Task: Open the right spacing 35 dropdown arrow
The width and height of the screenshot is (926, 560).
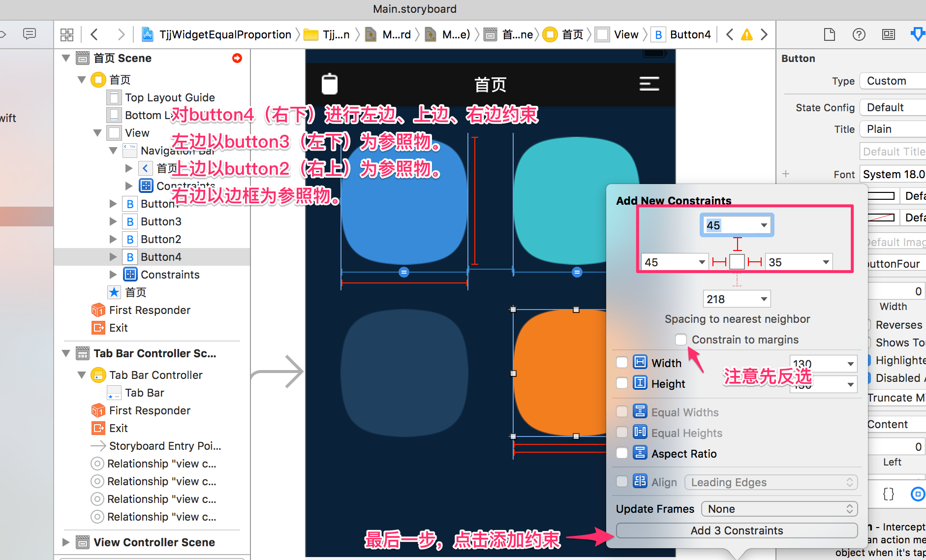Action: [x=826, y=262]
